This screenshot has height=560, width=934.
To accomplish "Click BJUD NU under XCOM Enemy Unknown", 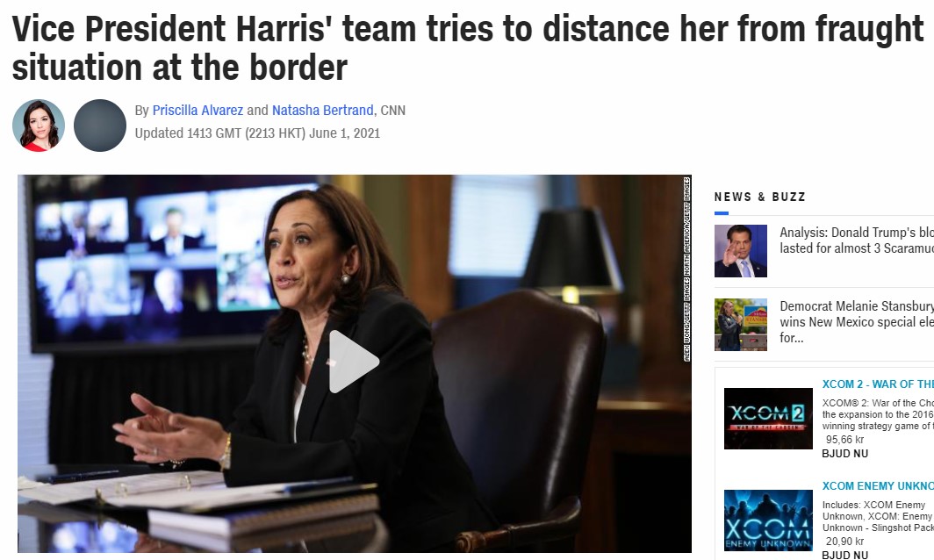I will click(844, 555).
